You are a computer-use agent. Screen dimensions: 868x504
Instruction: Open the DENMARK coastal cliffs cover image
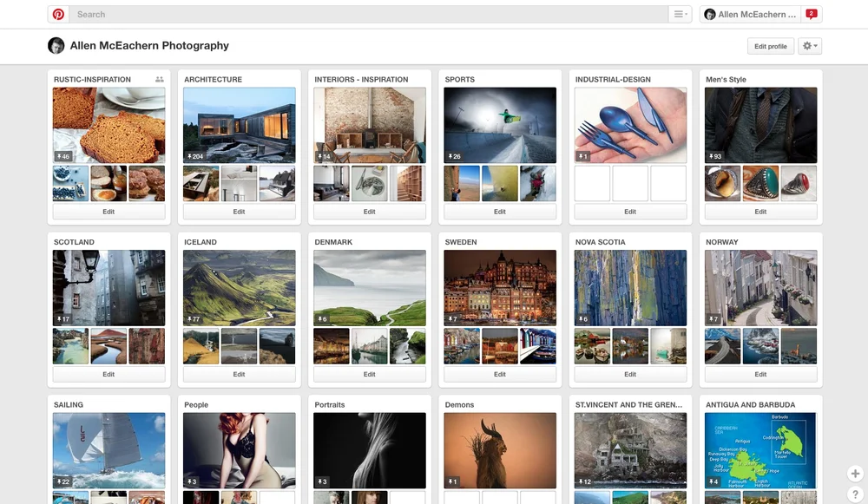coord(369,288)
